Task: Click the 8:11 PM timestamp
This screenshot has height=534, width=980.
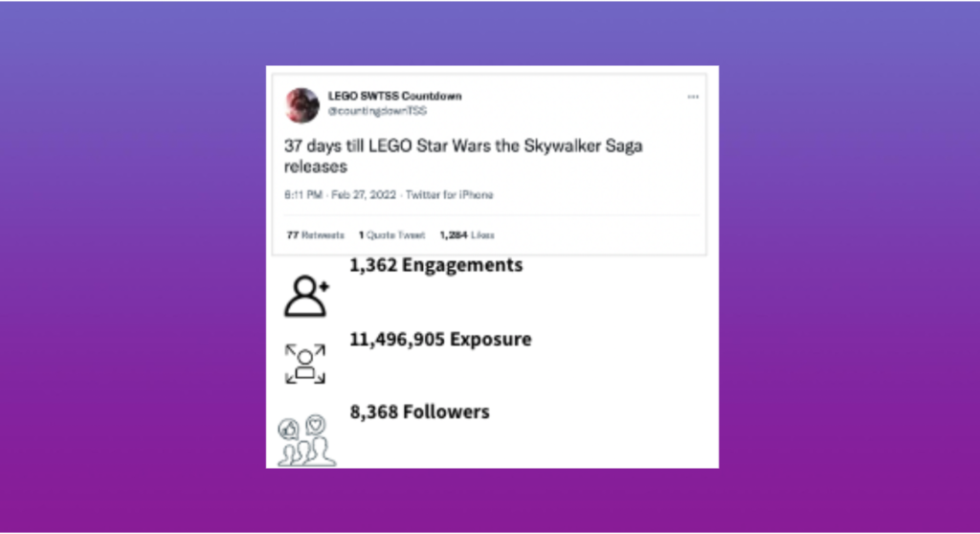Action: click(x=303, y=195)
